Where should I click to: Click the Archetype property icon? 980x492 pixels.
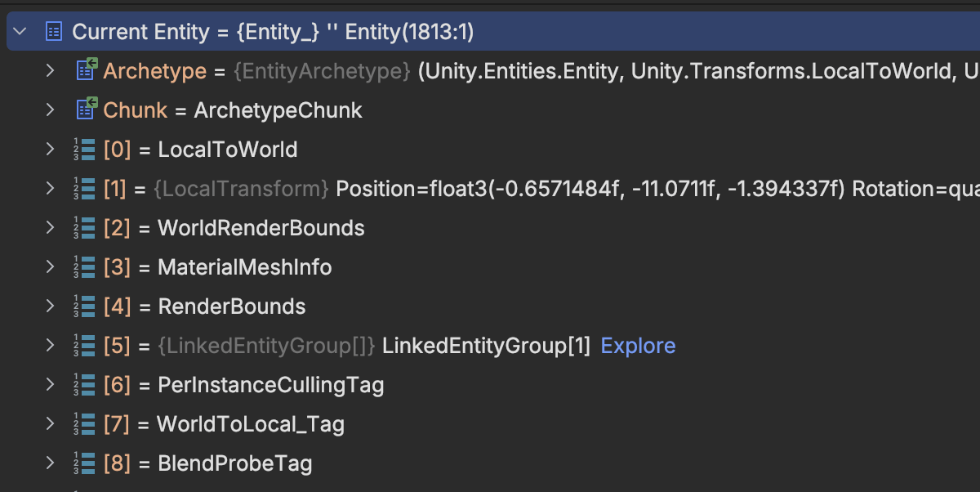pos(86,71)
